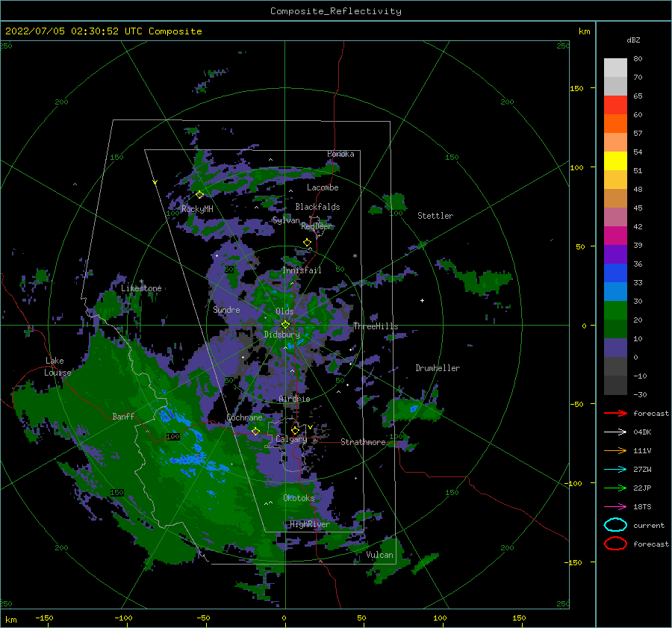Select the -10 dBZ dark grey swatch
The width and height of the screenshot is (672, 628).
point(615,385)
